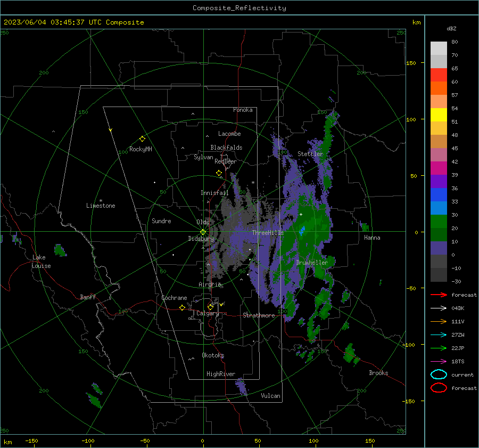Select the yellow 51-54 dBZ swatch
The image size is (479, 448).
coord(439,115)
